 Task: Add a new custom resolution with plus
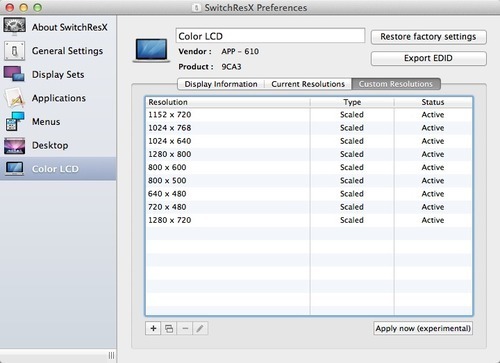[x=153, y=328]
